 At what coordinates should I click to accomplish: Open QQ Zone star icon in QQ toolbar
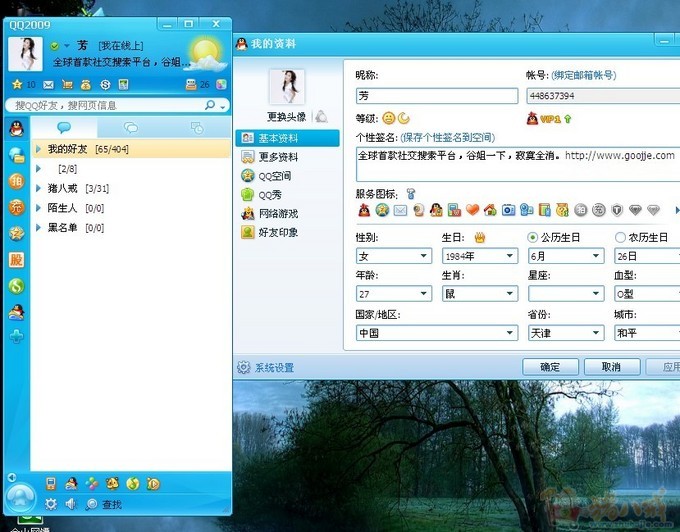pyautogui.click(x=17, y=84)
